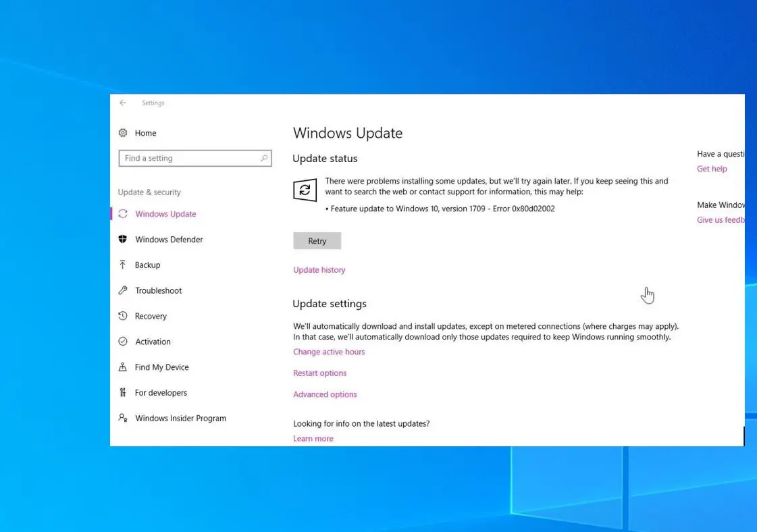This screenshot has height=532, width=757.
Task: Click 'Looking for info on the latest updates?' text
Action: (x=361, y=423)
